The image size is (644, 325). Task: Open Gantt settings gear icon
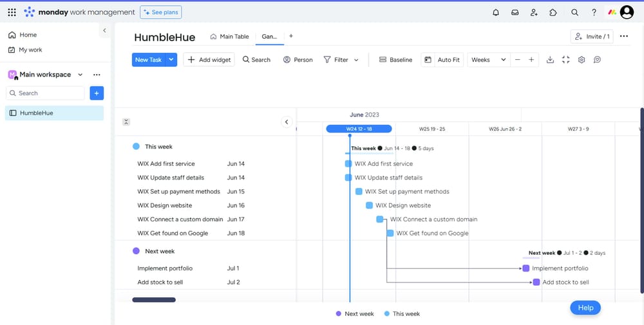pyautogui.click(x=582, y=60)
